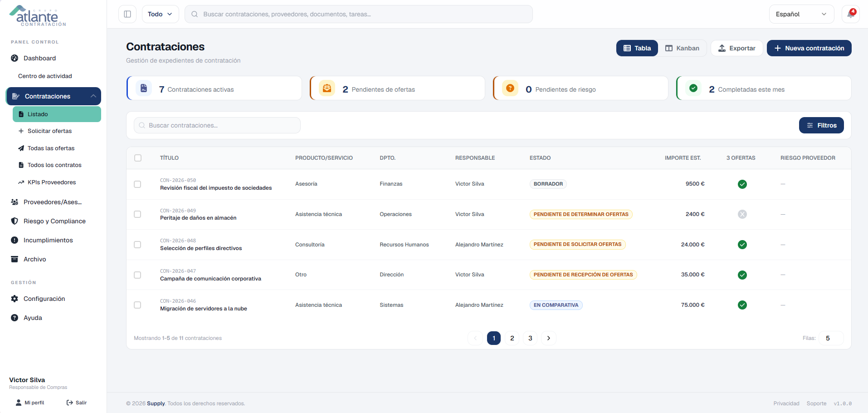Click Nueva contratación button
The height and width of the screenshot is (413, 868).
pos(809,48)
